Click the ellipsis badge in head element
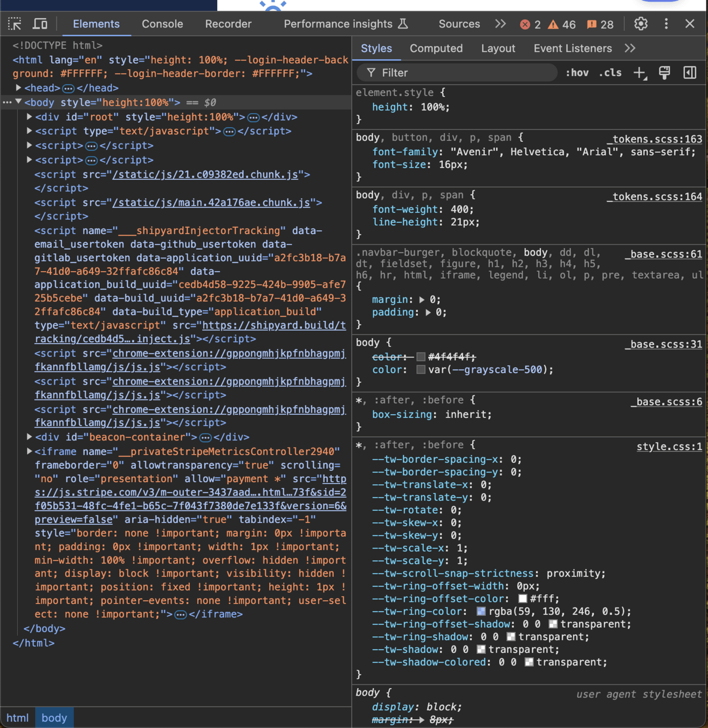Screen dimensions: 708x728 68,88
